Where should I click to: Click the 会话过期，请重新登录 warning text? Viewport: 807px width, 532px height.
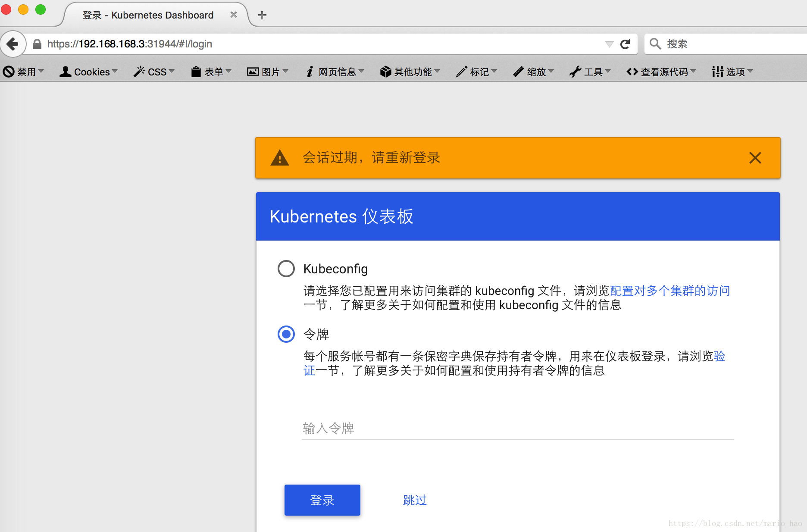pos(371,158)
